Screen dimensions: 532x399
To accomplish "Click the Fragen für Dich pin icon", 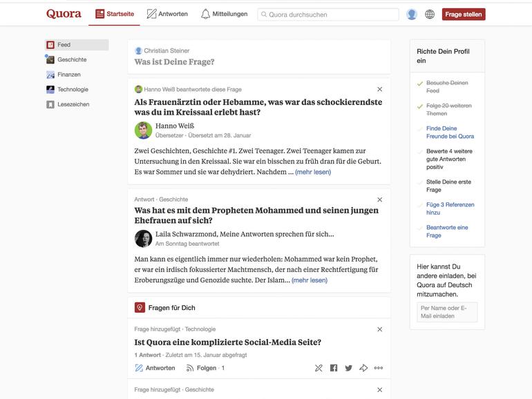I will [140, 307].
